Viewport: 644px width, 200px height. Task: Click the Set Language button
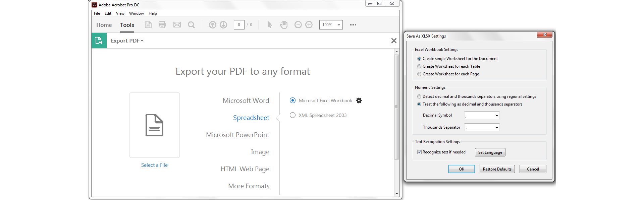click(490, 152)
